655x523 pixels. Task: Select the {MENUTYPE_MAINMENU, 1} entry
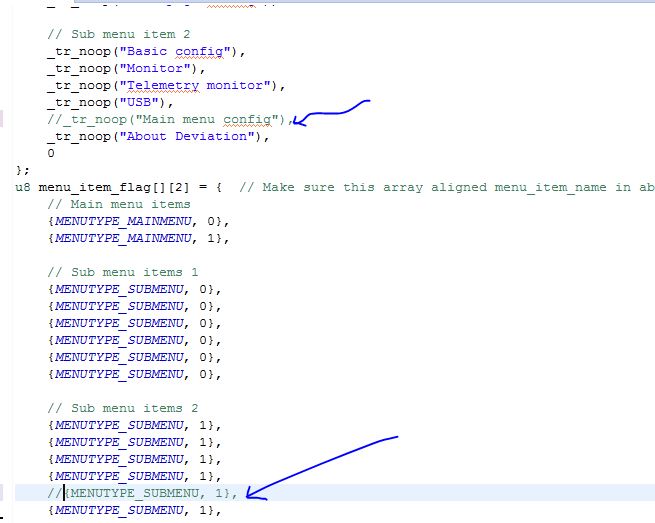coord(139,239)
